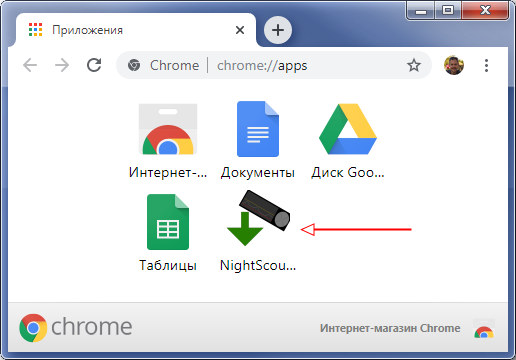The width and height of the screenshot is (516, 360).
Task: Select the Приложения tab
Action: 136,30
